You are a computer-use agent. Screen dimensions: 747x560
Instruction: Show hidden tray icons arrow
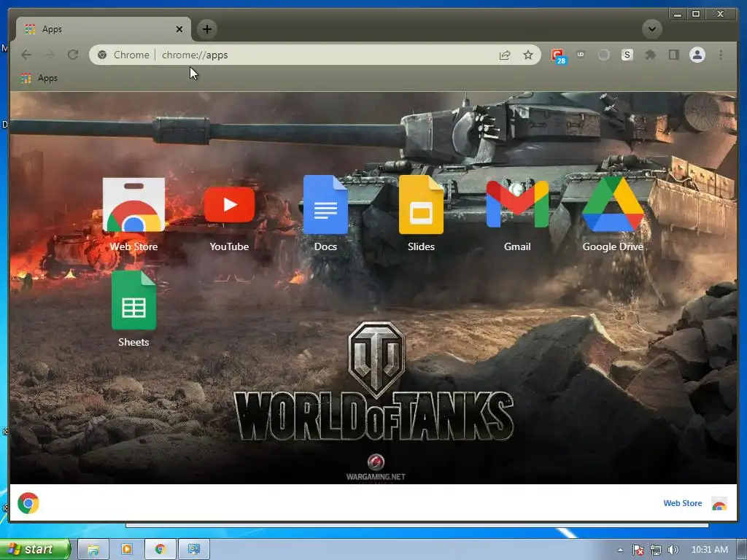[620, 550]
